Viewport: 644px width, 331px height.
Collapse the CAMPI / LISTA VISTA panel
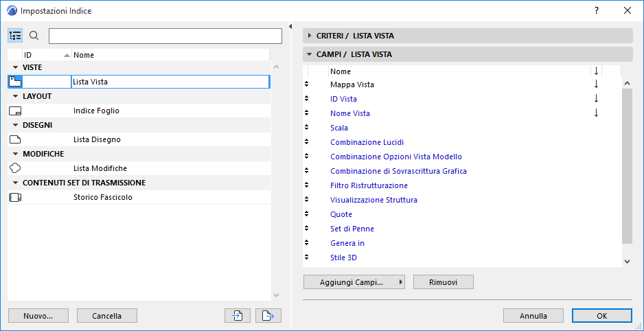(468, 54)
